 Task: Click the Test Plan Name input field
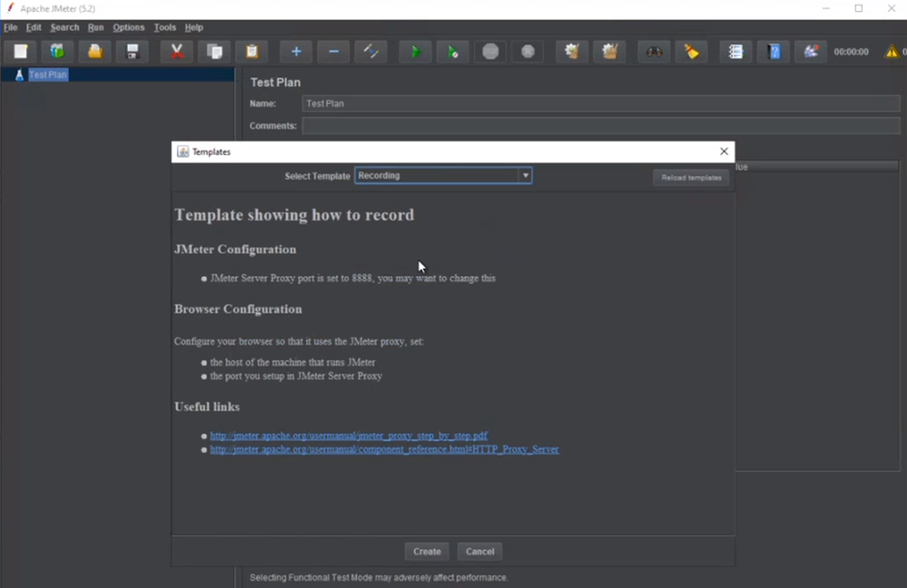tap(601, 103)
